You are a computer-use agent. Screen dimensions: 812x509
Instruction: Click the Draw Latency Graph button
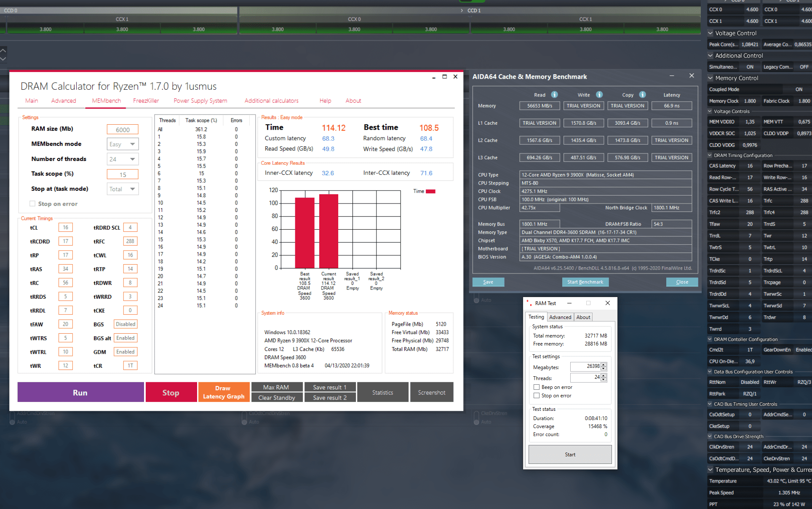[x=223, y=392]
